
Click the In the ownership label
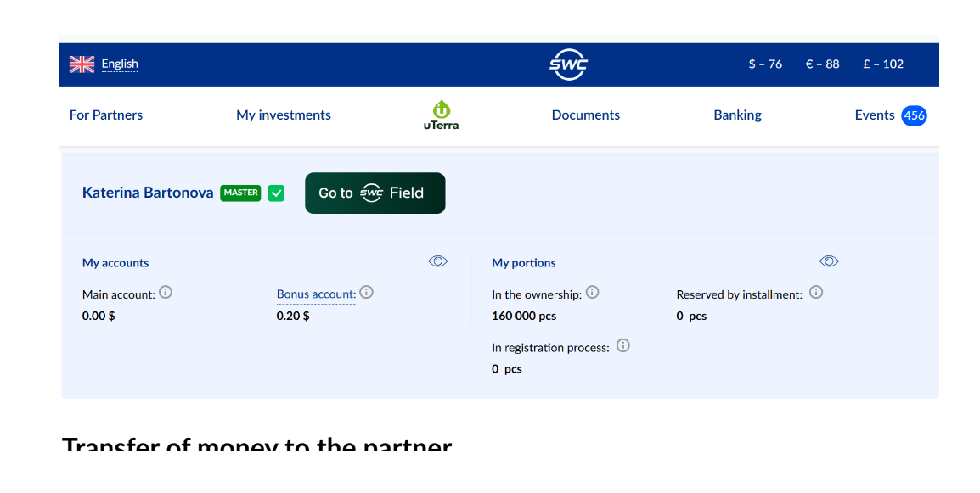pyautogui.click(x=537, y=295)
